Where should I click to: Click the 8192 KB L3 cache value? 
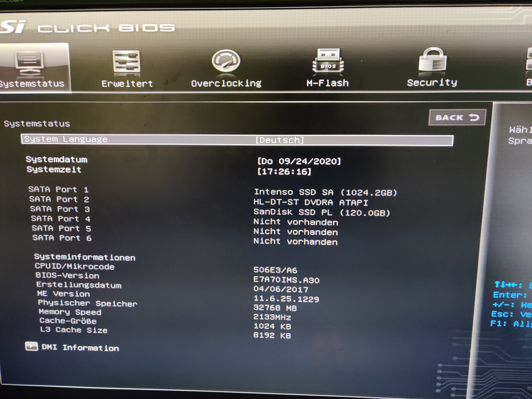(272, 335)
